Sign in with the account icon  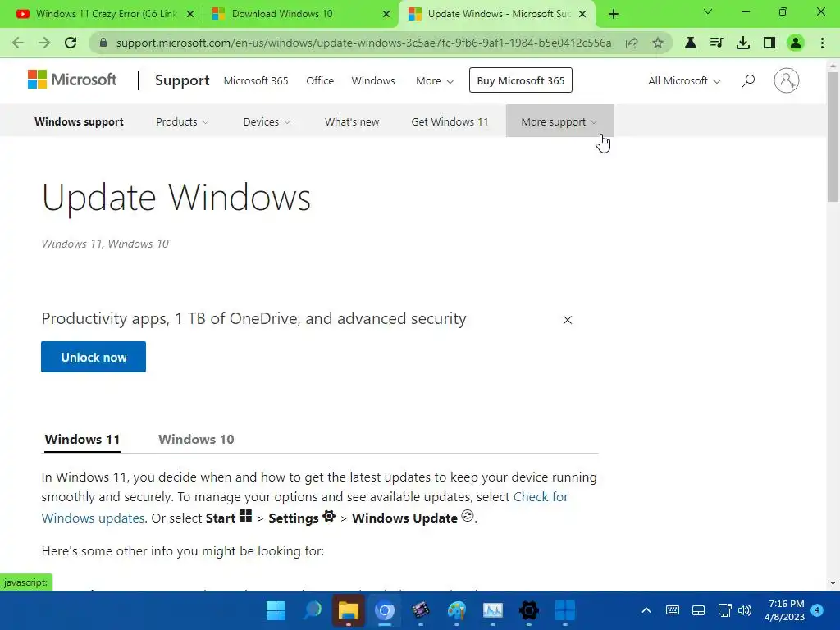[787, 81]
